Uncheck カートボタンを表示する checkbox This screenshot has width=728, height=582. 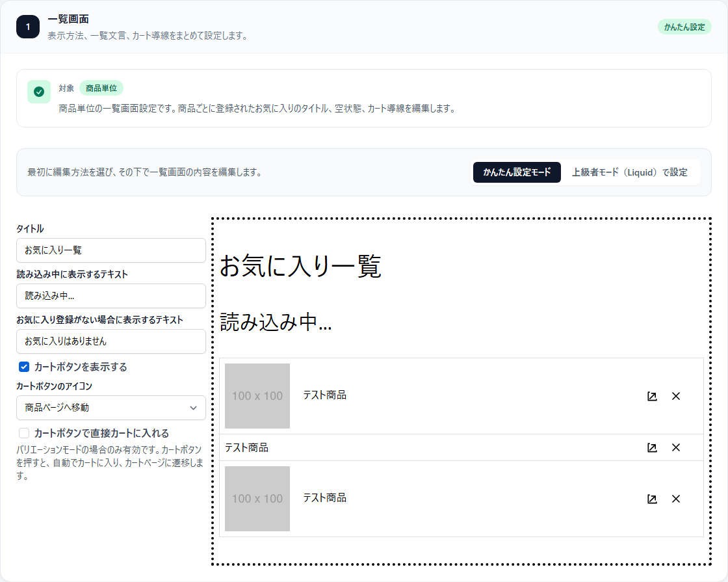(23, 367)
